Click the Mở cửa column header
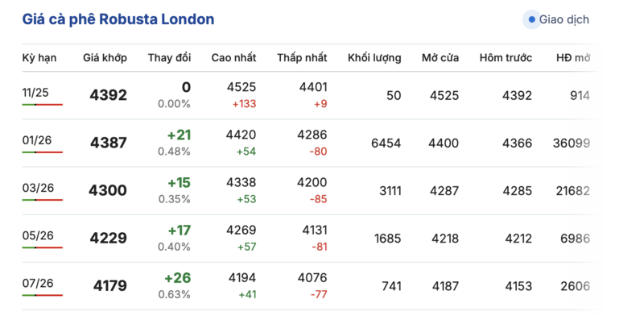The image size is (644, 324). [440, 58]
